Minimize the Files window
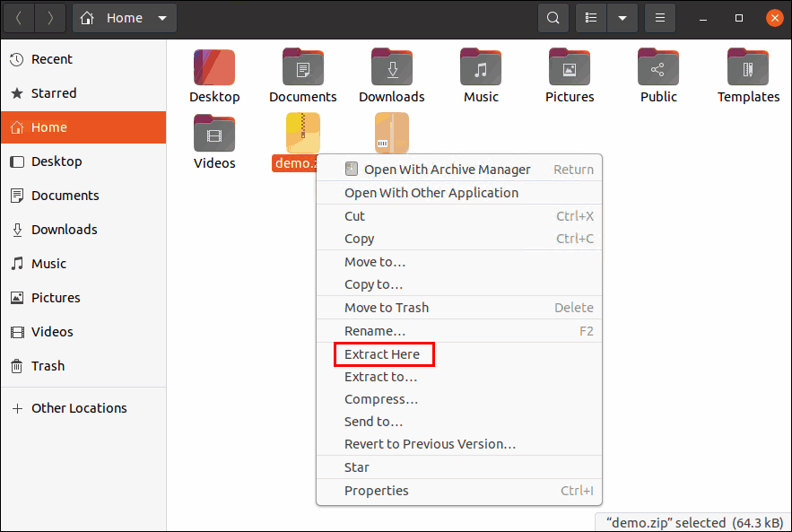Viewport: 792px width, 532px height. (x=702, y=18)
